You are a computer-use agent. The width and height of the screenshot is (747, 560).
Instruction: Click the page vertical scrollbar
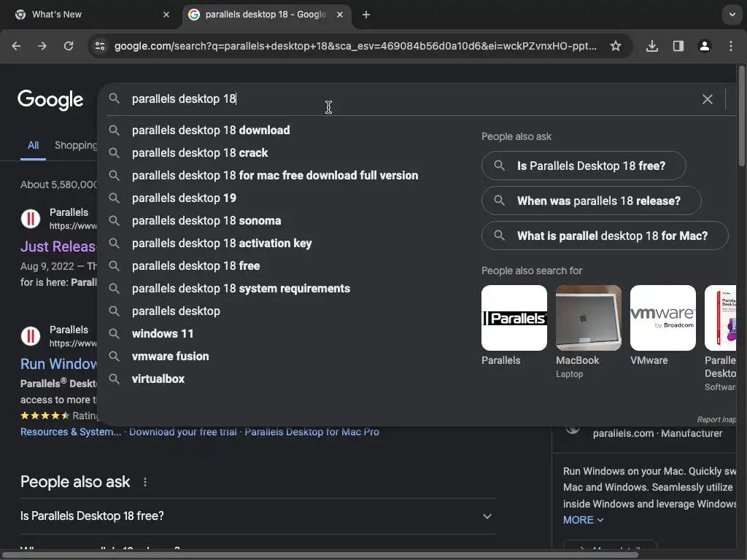coord(741,116)
